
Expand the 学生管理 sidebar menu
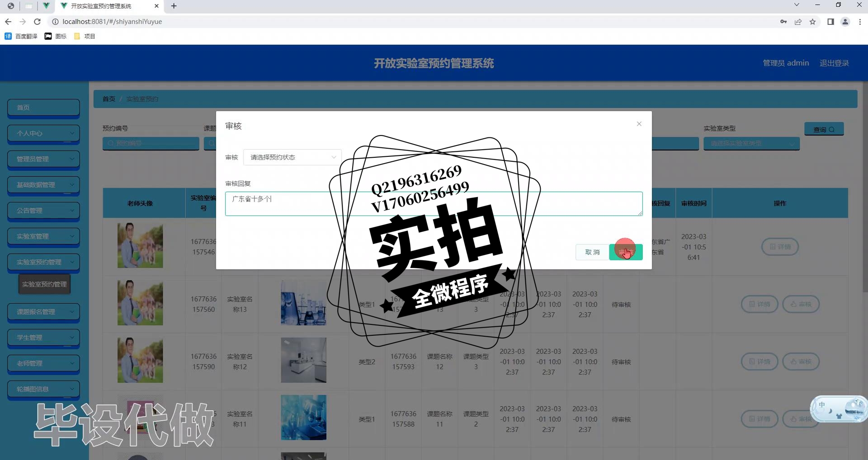(43, 338)
